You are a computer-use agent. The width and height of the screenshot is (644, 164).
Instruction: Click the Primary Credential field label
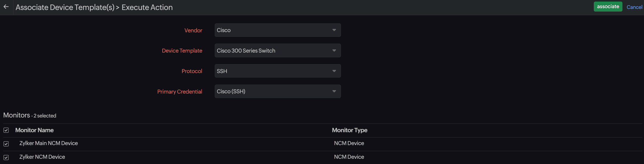(x=180, y=92)
